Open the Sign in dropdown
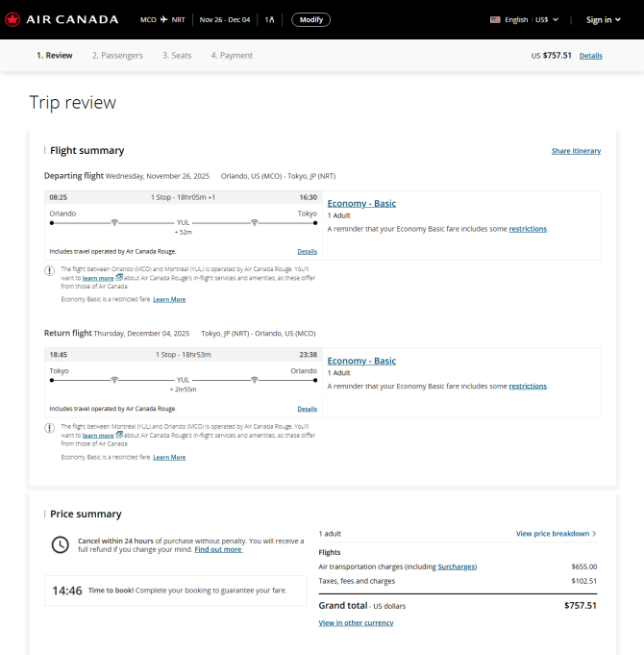Viewport: 644px width, 655px height. 604,19
